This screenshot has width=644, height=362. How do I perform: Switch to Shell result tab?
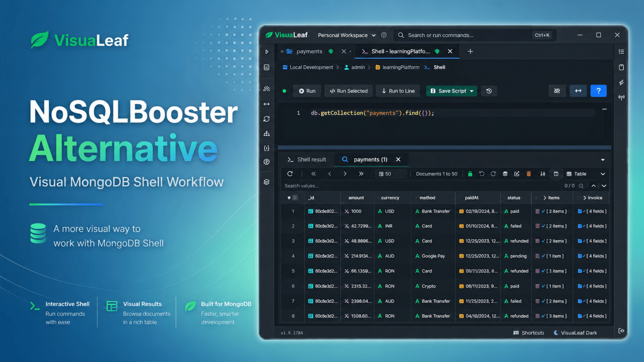[x=307, y=160]
